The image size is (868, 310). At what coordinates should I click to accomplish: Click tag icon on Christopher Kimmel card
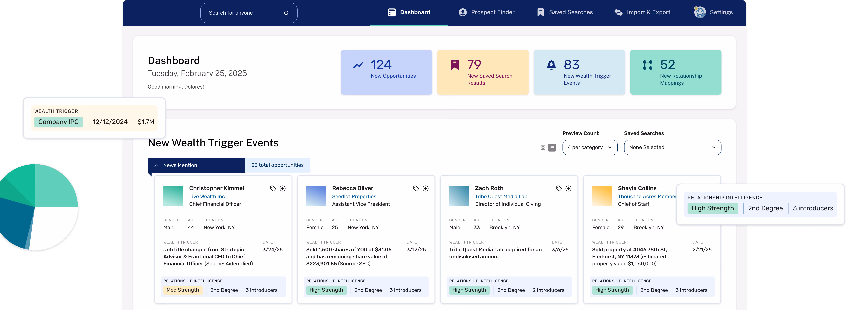point(273,188)
